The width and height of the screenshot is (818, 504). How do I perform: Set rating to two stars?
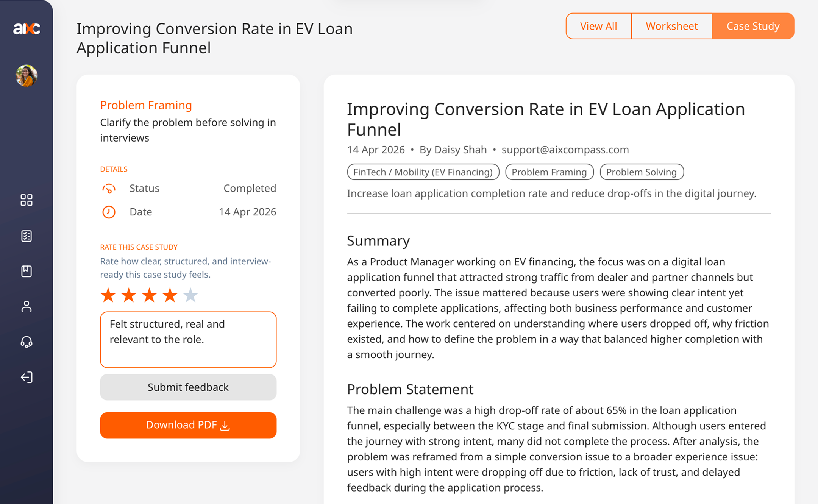(x=129, y=295)
